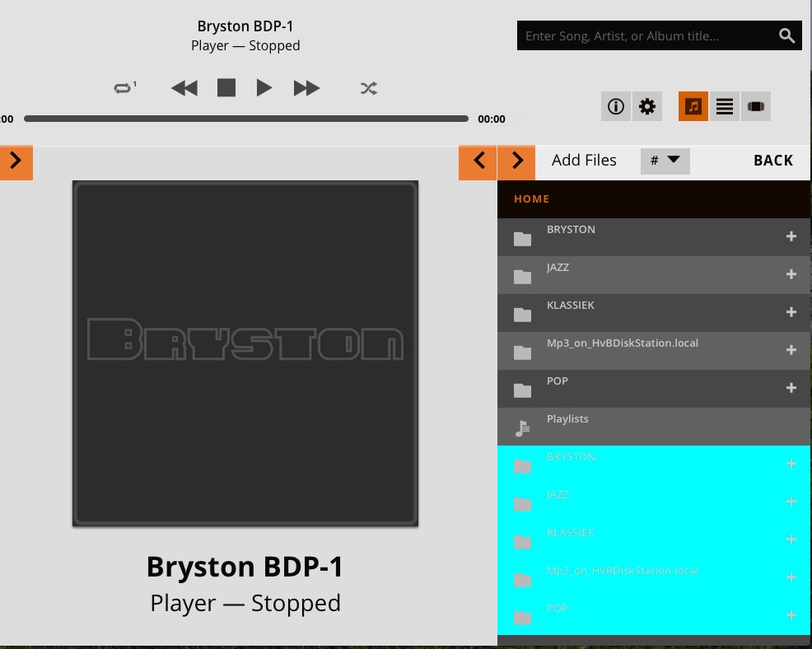Viewport: 812px width, 649px height.
Task: Expand the left panel with the orange arrow
Action: tap(16, 162)
